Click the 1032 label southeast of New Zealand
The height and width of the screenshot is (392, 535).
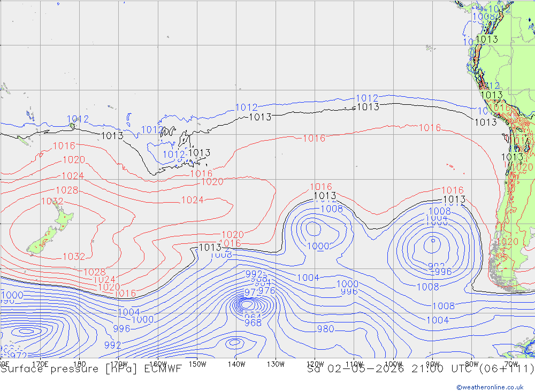point(74,257)
